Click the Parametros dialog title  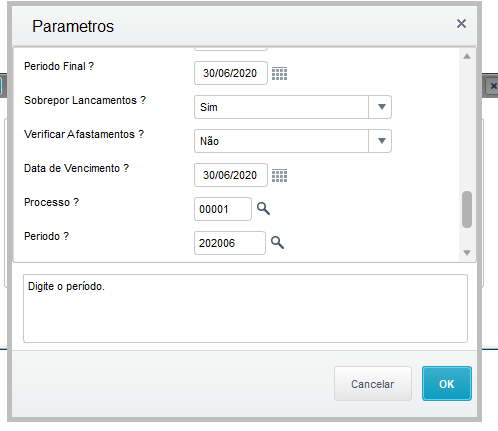73,26
